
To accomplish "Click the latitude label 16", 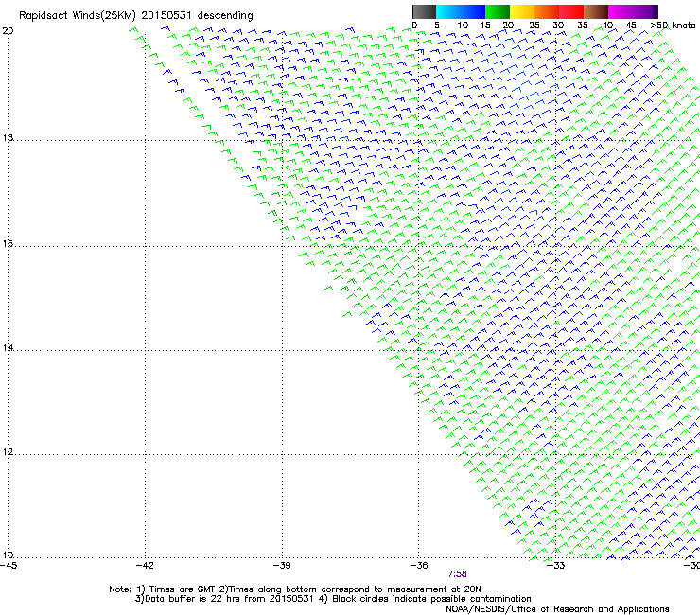I will (x=8, y=244).
